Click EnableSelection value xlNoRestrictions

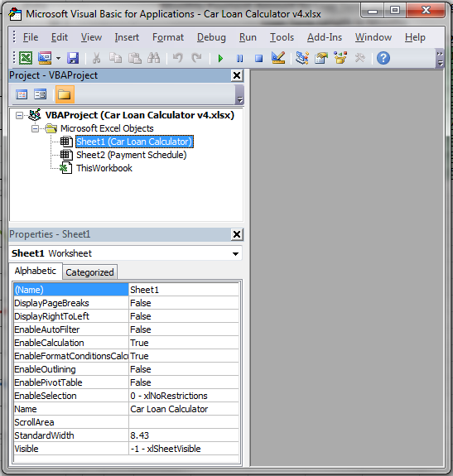184,396
